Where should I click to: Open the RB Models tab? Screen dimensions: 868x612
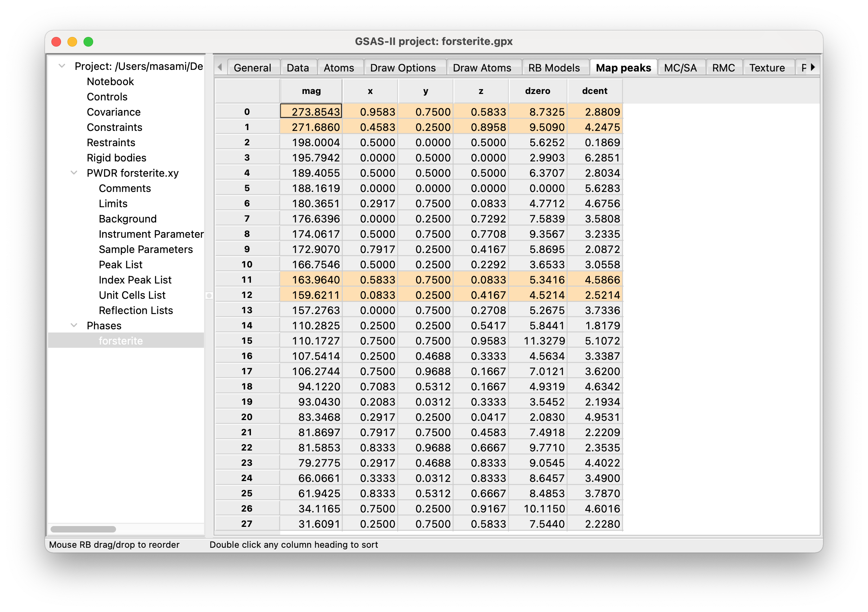(554, 67)
